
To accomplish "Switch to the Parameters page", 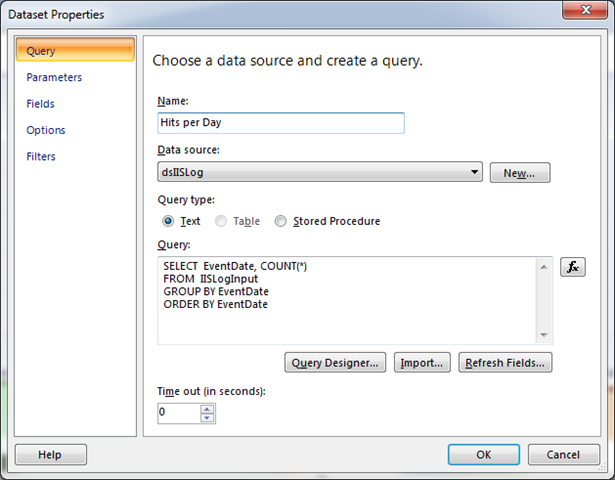I will (x=54, y=77).
